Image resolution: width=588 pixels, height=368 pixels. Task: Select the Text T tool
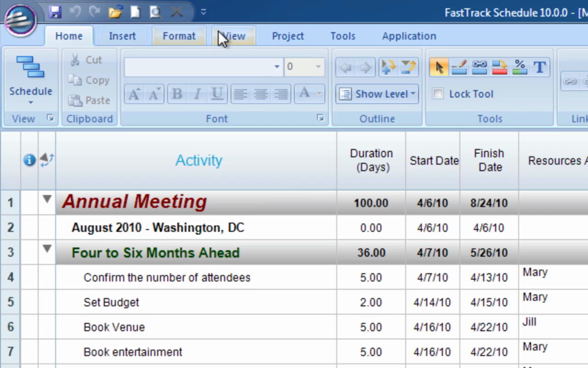pyautogui.click(x=540, y=67)
